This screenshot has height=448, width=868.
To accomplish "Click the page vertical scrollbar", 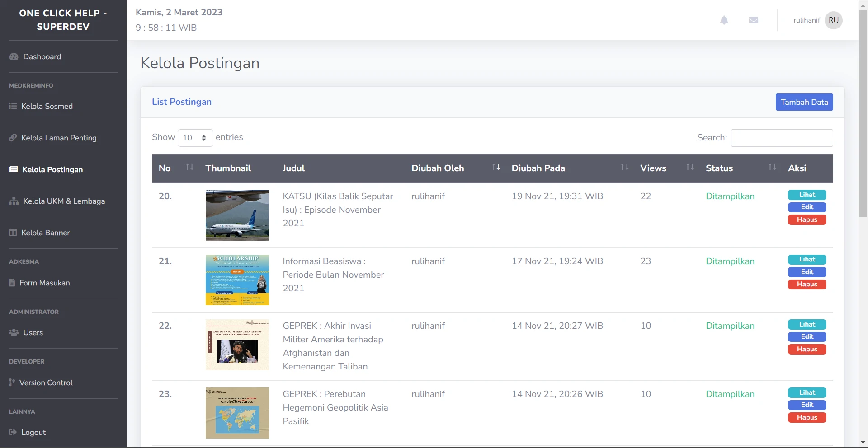I will [863, 113].
